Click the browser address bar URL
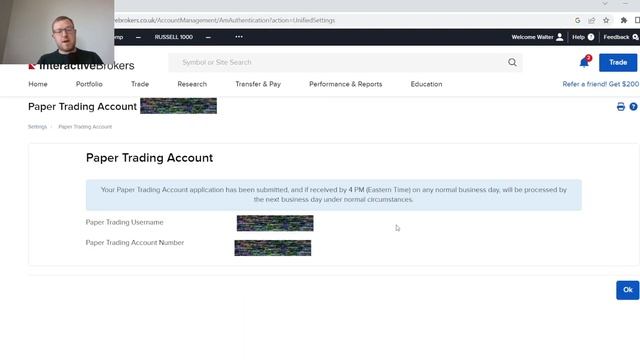The height and width of the screenshot is (360, 640). 224,20
